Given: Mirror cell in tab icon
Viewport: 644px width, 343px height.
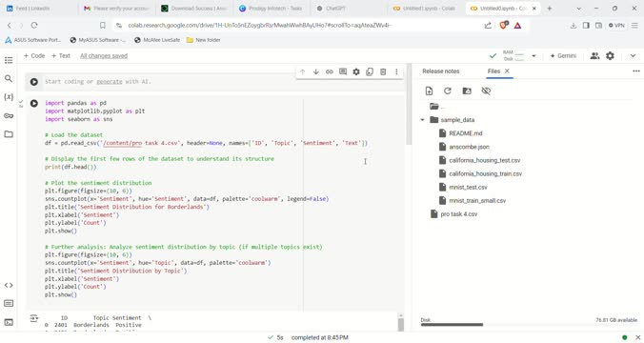Looking at the screenshot, I should tap(370, 71).
